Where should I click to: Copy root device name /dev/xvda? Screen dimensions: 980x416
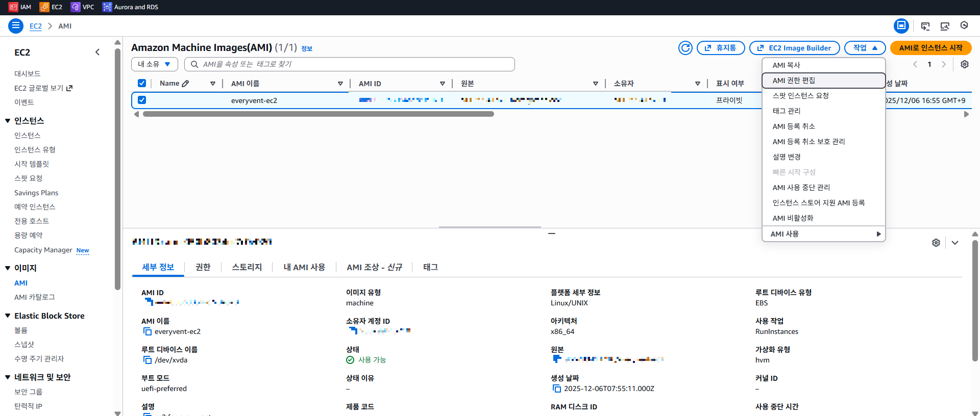click(148, 360)
